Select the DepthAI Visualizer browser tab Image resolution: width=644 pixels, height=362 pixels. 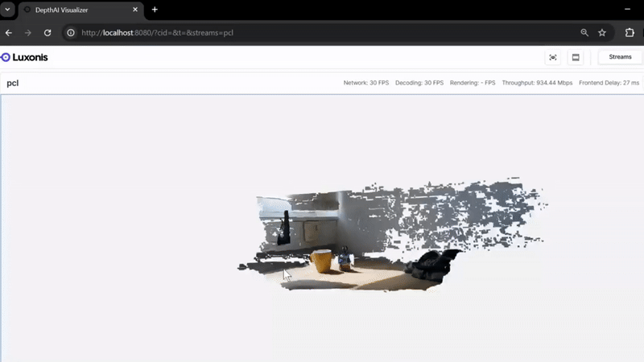(x=72, y=10)
